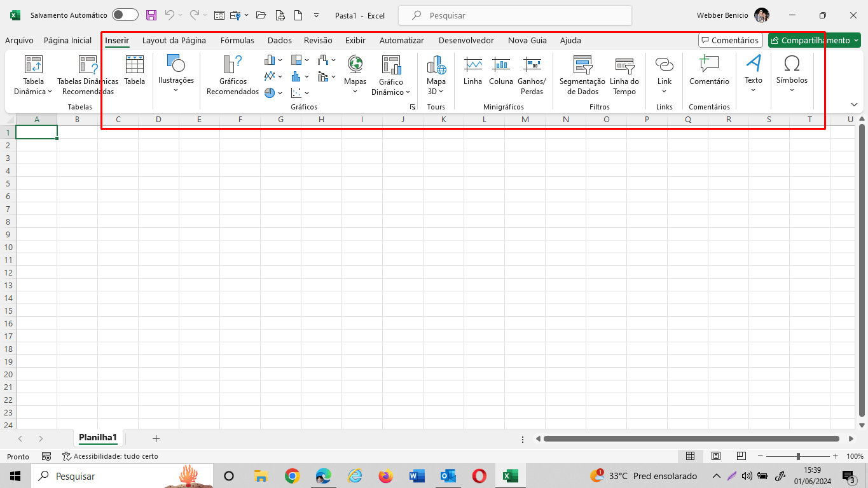The image size is (868, 488).
Task: Switch to Page Break Preview view
Action: click(x=741, y=456)
